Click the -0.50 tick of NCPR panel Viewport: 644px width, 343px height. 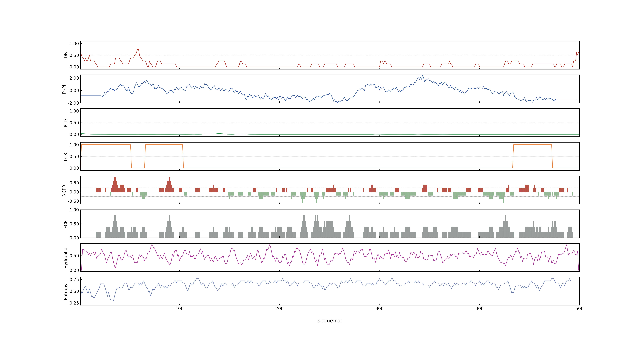click(x=73, y=201)
